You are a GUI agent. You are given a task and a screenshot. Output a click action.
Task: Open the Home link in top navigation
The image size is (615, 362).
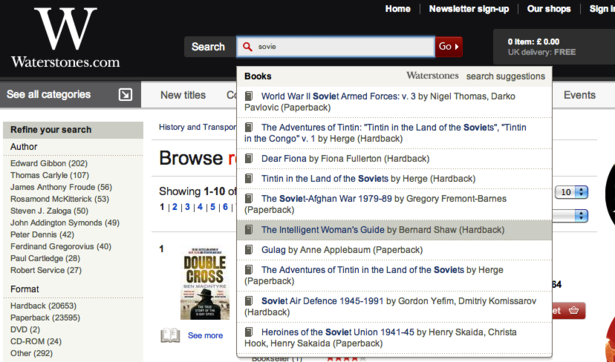pos(398,9)
